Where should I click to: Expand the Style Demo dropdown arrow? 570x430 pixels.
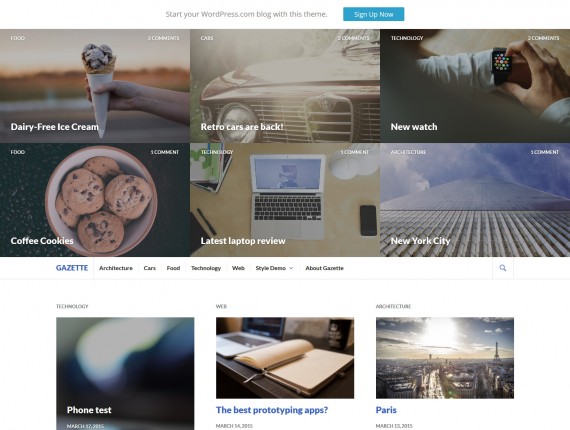(291, 268)
